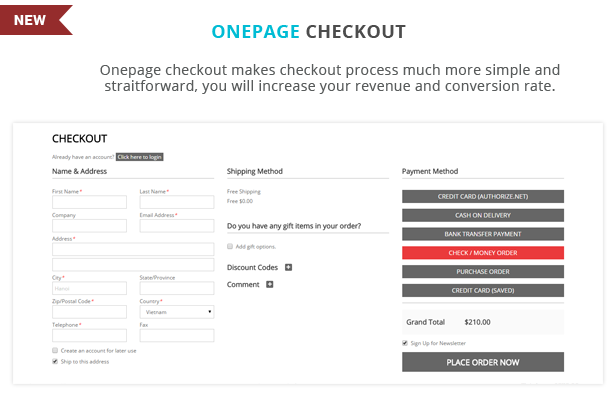Click Place Order Now button
This screenshot has width=616, height=407.
pyautogui.click(x=483, y=362)
